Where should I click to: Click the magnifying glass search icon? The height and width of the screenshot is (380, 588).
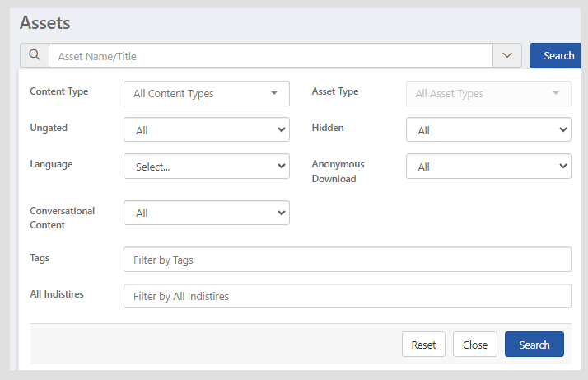35,55
